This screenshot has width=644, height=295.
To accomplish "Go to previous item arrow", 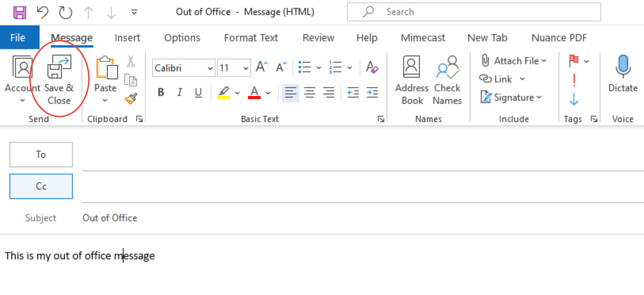I will pyautogui.click(x=88, y=12).
